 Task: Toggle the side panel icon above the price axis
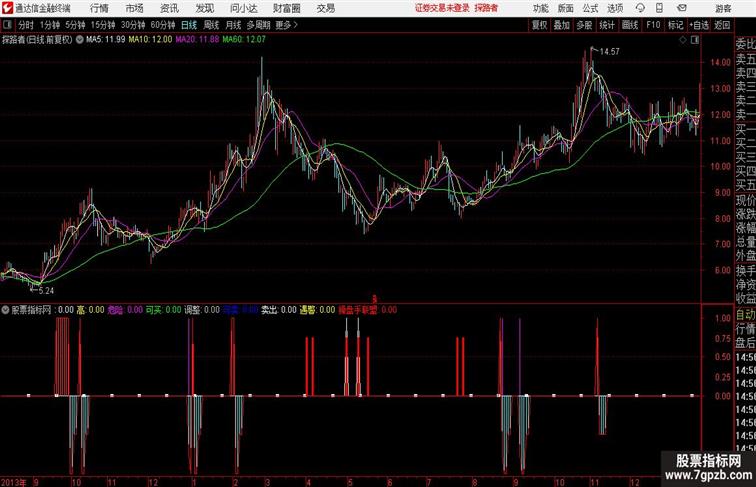pos(695,40)
